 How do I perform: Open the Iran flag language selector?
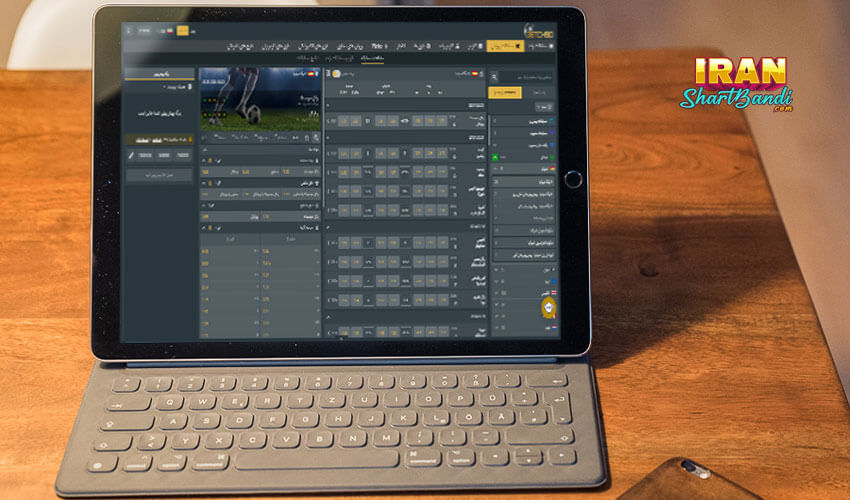click(169, 31)
